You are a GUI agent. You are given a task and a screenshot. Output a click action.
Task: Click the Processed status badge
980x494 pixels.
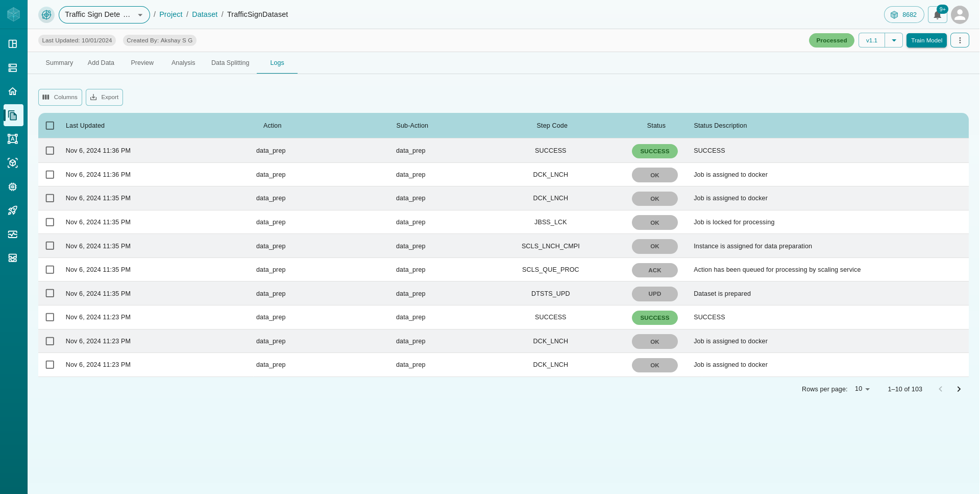click(x=831, y=40)
